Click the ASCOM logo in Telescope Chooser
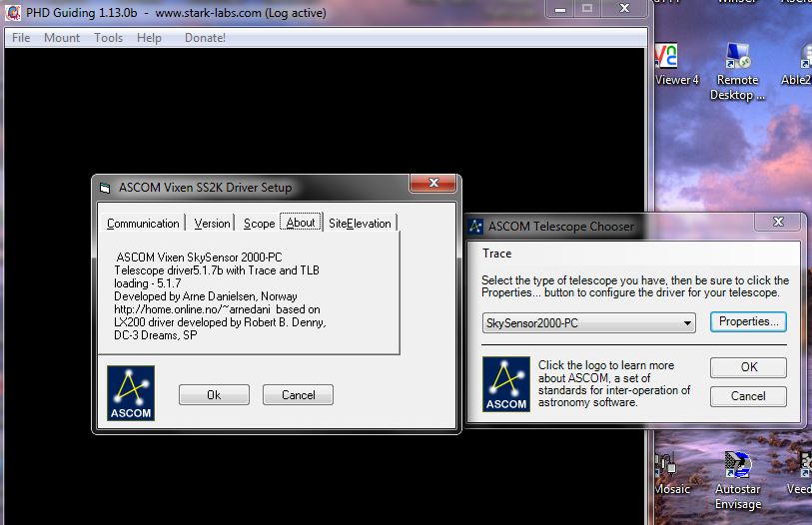This screenshot has height=525, width=812. coord(506,384)
